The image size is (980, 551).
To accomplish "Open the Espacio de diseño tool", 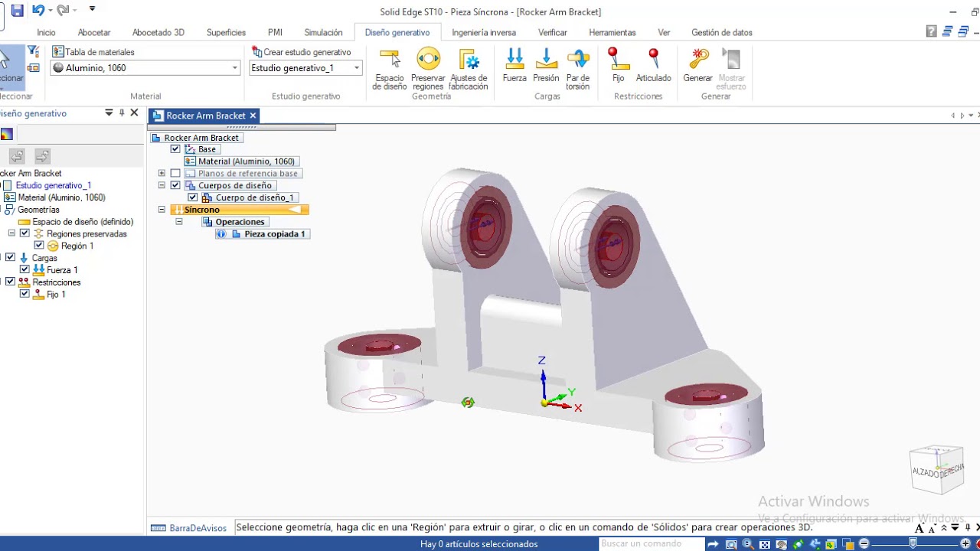I will pyautogui.click(x=390, y=69).
